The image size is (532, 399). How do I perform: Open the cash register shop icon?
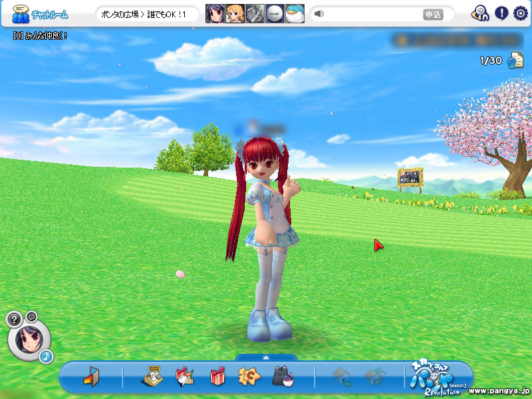tap(152, 376)
